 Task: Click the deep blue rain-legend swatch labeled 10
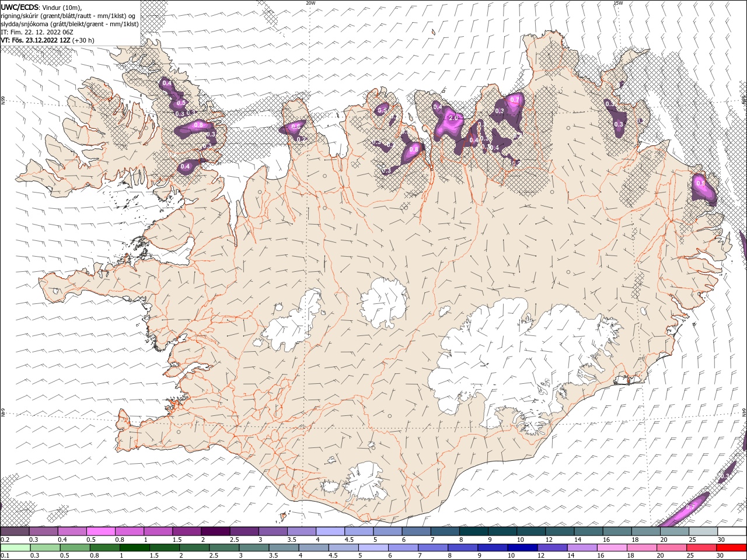click(522, 548)
